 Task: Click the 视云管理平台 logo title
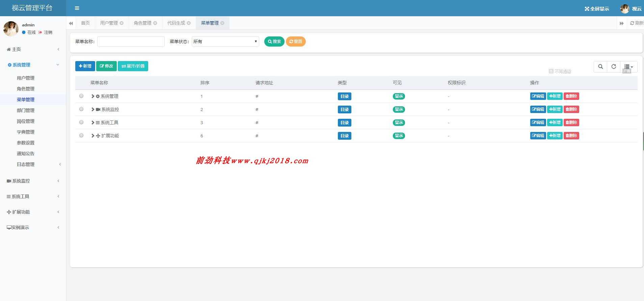pos(32,8)
